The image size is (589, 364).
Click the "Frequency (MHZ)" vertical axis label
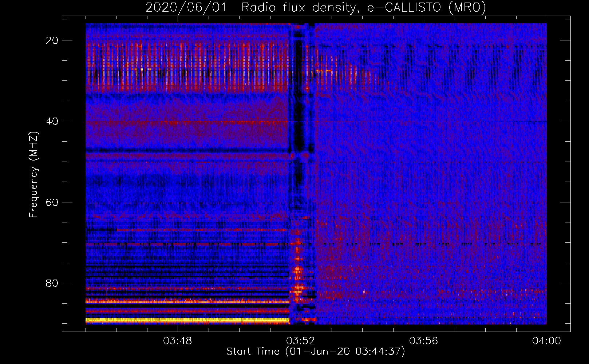[33, 175]
